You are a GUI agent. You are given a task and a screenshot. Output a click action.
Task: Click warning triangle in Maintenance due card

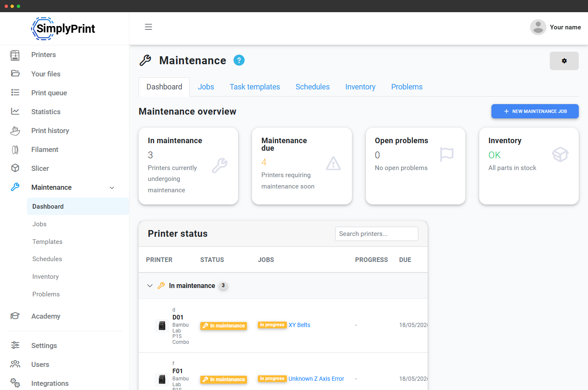pyautogui.click(x=333, y=163)
